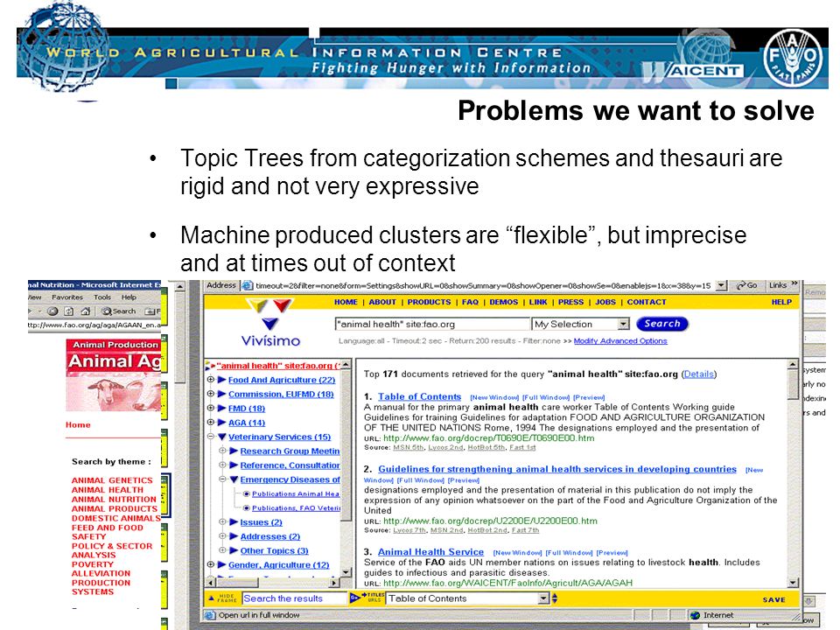Click the Go arrow icon by the address bar

(x=741, y=285)
